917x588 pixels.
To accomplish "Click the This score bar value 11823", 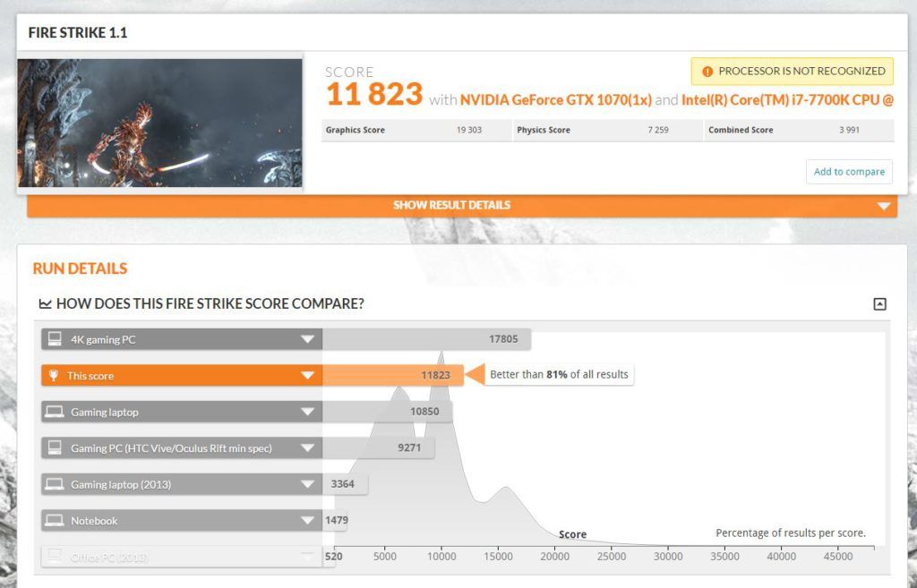I will pos(436,375).
